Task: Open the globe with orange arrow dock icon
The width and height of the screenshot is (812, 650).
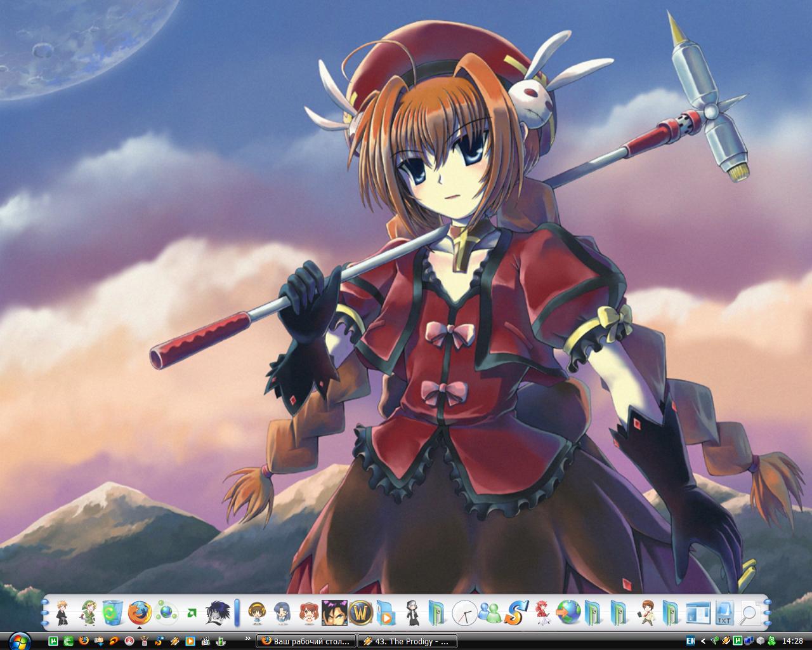Action: 568,613
